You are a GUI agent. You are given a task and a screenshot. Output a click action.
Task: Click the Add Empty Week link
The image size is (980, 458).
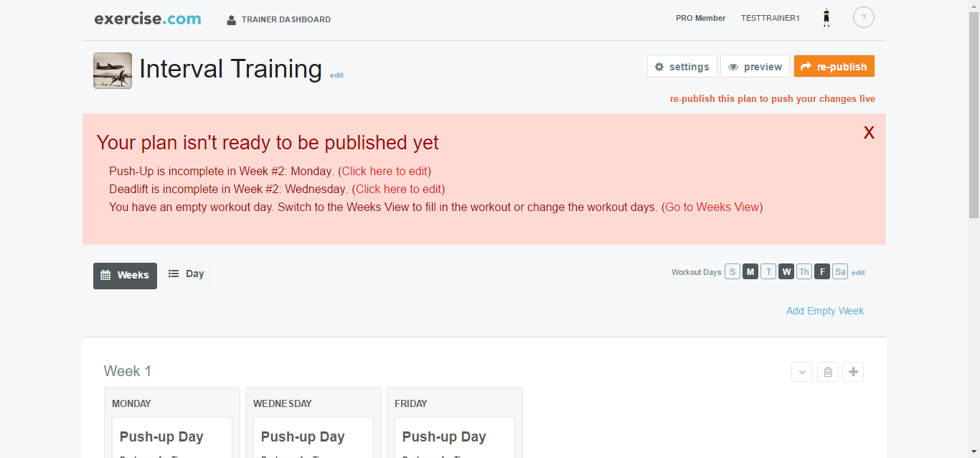pos(824,311)
